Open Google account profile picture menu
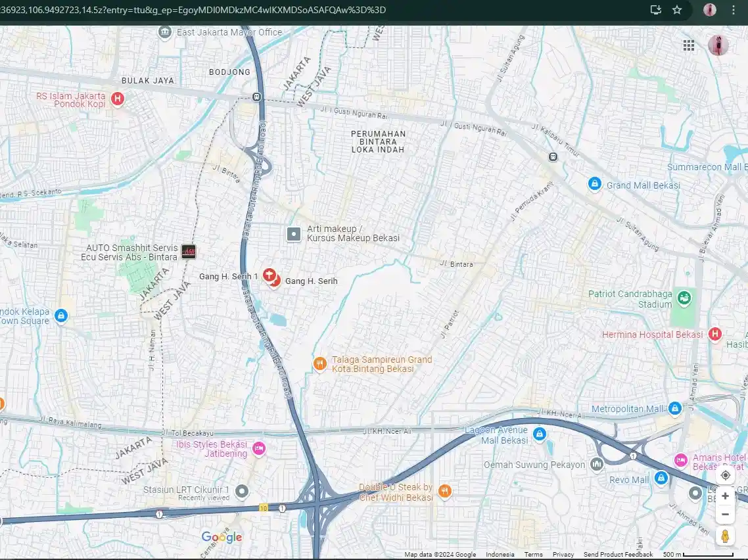Screen dimensions: 748x560 tap(718, 45)
